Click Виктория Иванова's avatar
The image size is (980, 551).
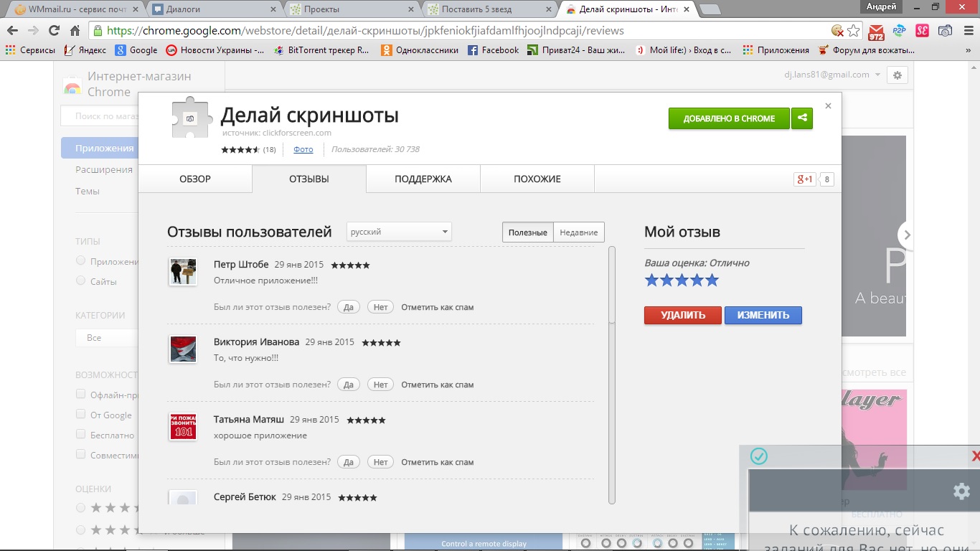click(x=183, y=349)
